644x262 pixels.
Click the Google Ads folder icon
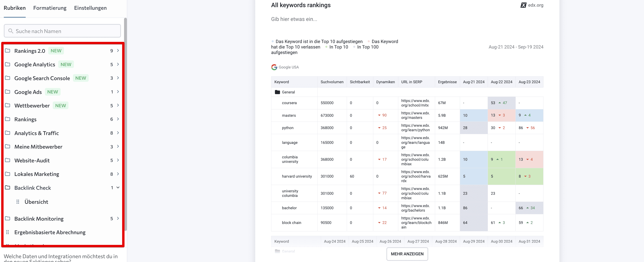8,92
